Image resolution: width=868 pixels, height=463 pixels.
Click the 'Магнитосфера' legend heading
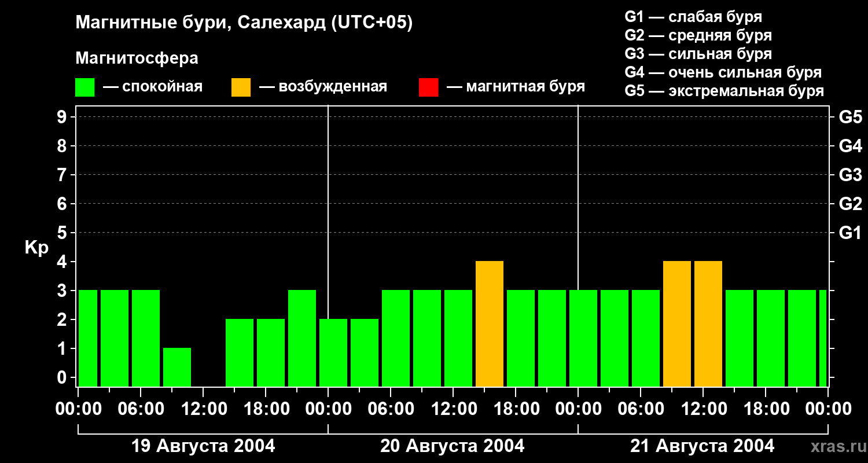[137, 58]
